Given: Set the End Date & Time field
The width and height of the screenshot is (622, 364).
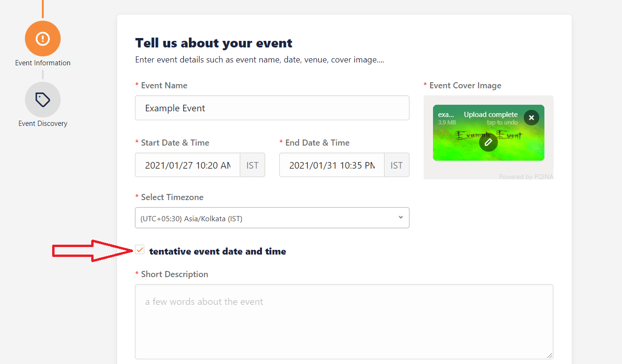Looking at the screenshot, I should pyautogui.click(x=332, y=165).
